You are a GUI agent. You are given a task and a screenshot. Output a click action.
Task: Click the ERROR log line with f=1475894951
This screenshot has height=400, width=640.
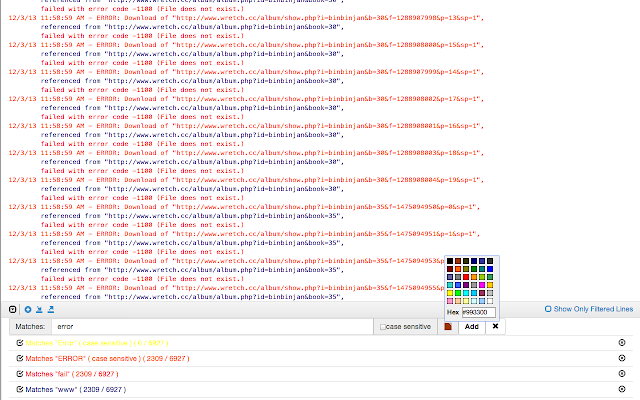[x=244, y=234]
